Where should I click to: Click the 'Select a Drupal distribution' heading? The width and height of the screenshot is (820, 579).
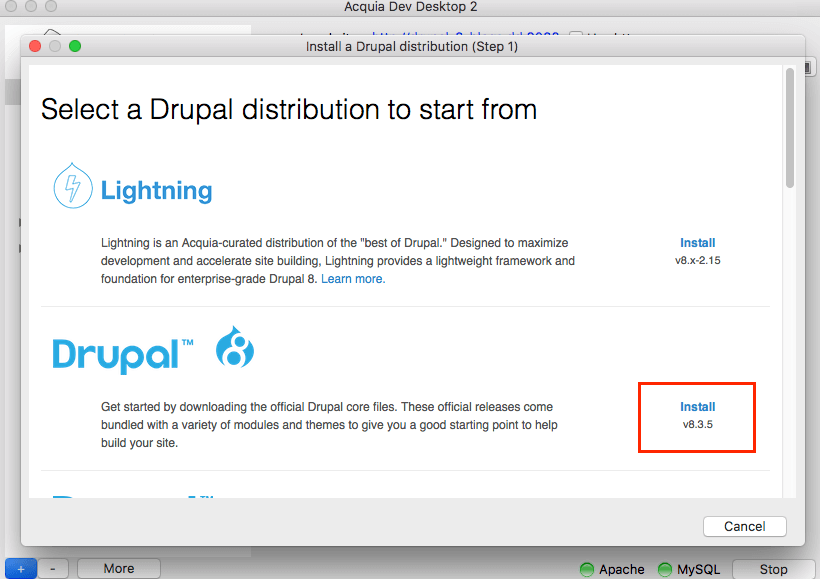point(289,110)
